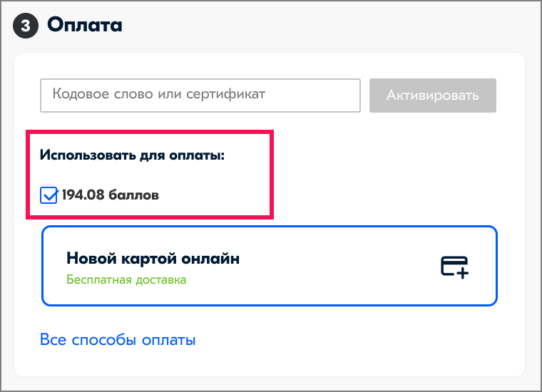Select the blue-outlined payment card tile
The width and height of the screenshot is (542, 392).
tap(270, 266)
